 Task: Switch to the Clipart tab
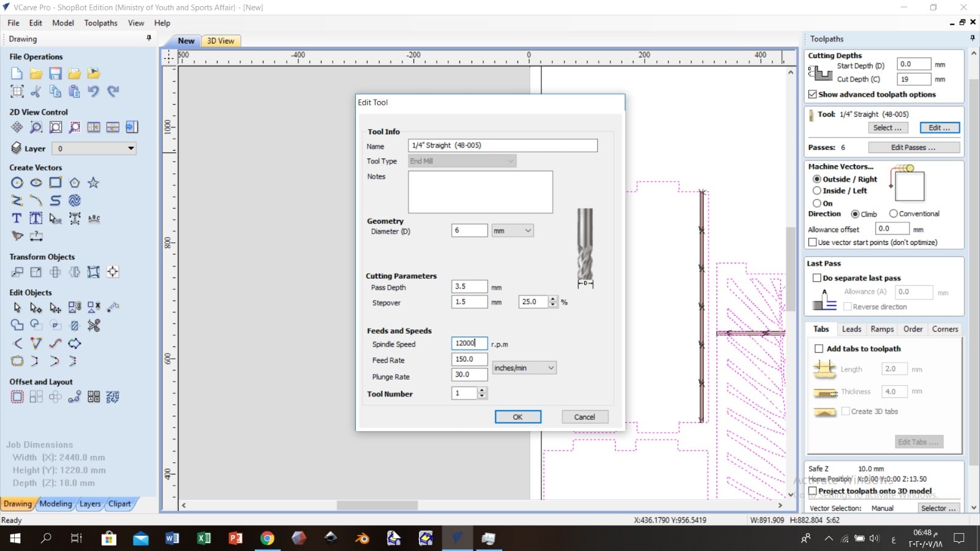[119, 504]
